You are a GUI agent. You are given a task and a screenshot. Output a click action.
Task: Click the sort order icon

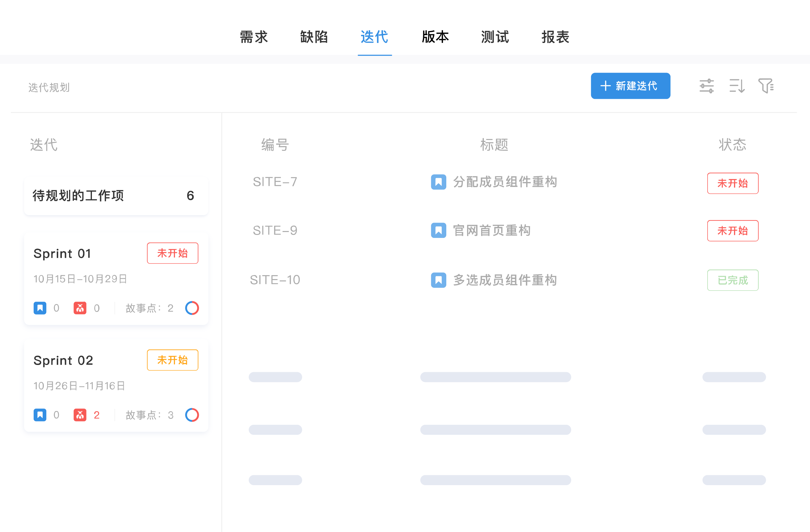pyautogui.click(x=737, y=86)
